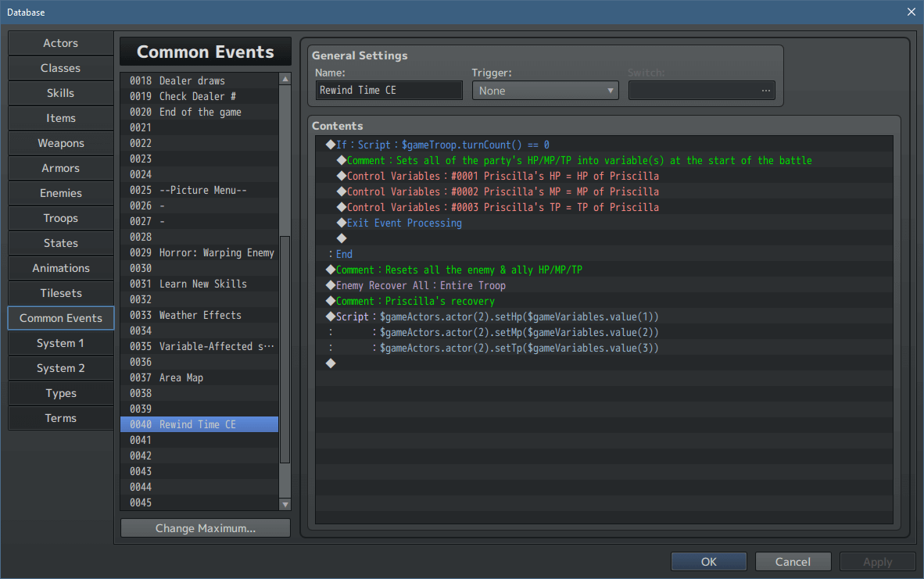Switch to the Tilesets section
The width and height of the screenshot is (924, 579).
click(x=60, y=293)
